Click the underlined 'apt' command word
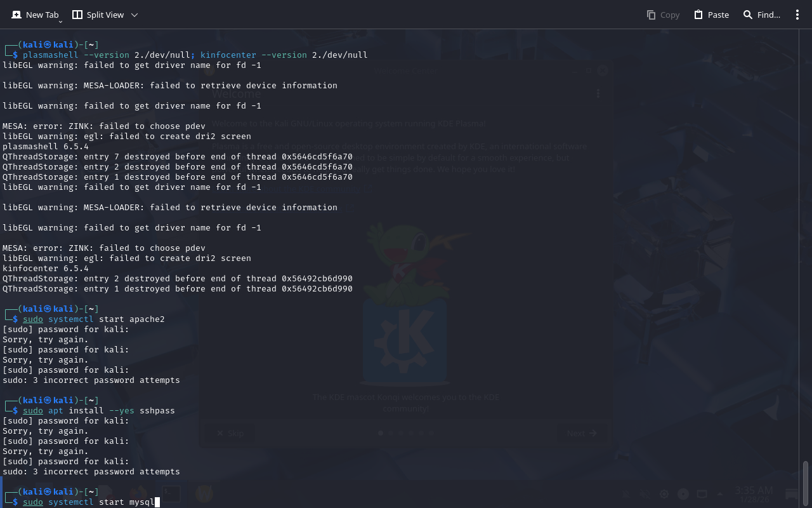 tap(56, 411)
